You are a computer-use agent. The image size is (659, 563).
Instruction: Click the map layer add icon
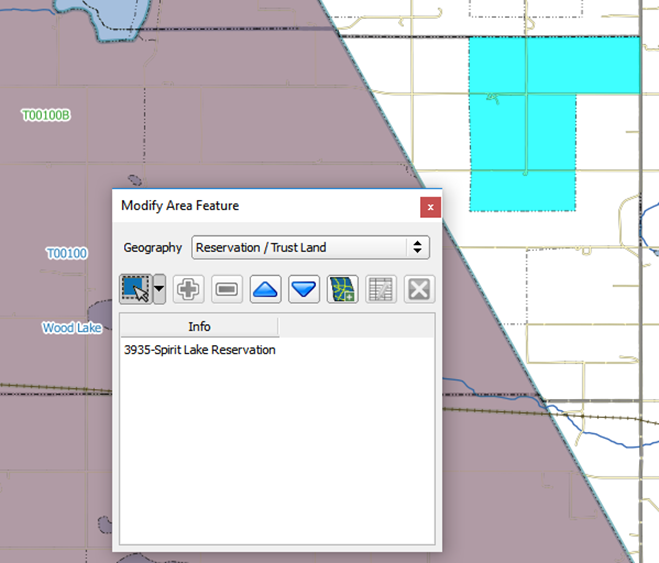point(343,290)
